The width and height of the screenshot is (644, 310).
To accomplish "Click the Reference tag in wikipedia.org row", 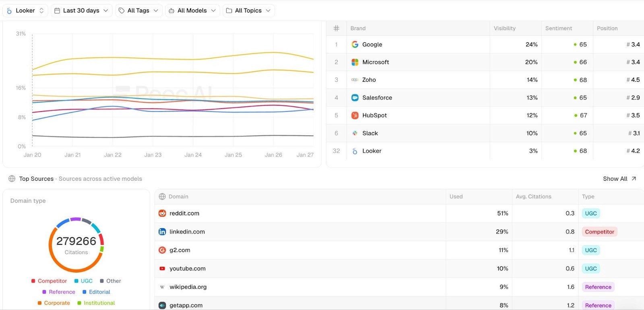I will (x=598, y=287).
